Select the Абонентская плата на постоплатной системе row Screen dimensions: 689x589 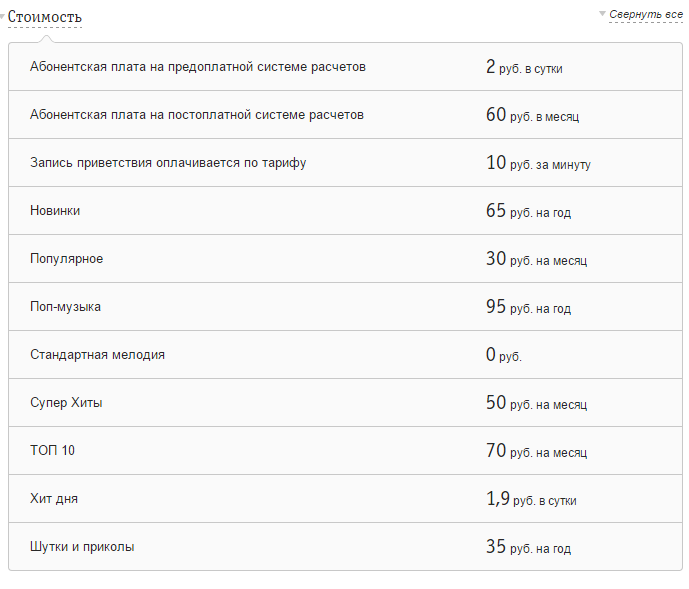coord(197,115)
